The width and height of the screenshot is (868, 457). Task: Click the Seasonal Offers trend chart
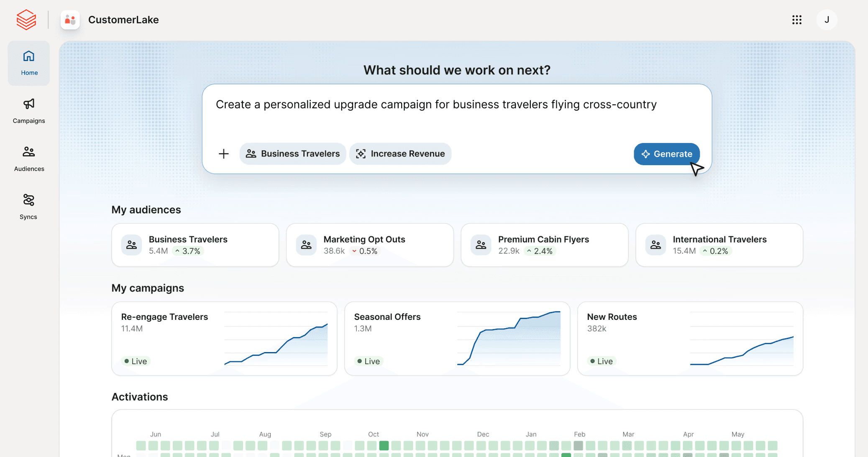click(509, 339)
